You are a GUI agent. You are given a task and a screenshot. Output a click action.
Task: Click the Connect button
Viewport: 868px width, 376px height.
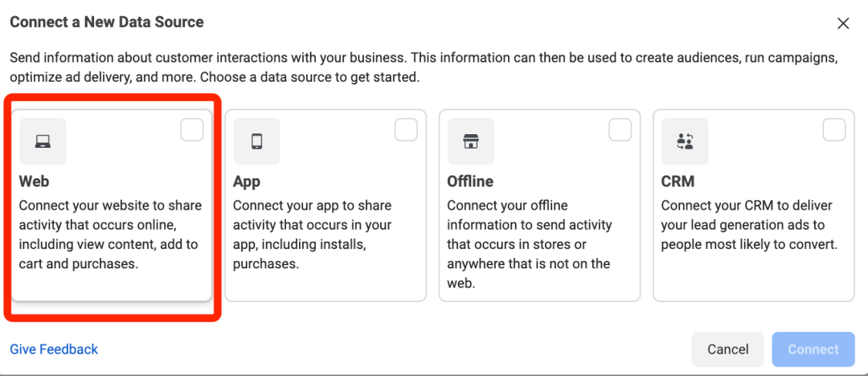tap(813, 349)
